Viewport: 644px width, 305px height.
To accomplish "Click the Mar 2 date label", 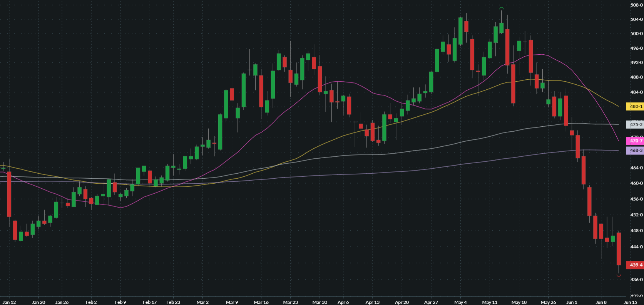I will [x=202, y=302].
